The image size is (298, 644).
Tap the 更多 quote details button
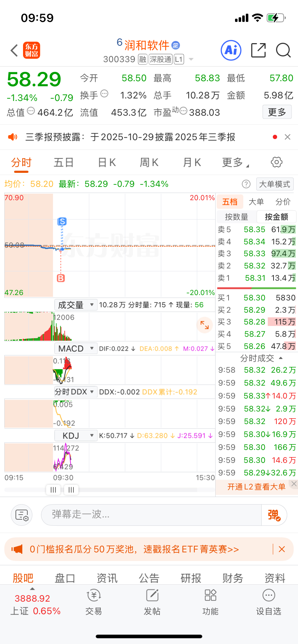[x=277, y=112]
